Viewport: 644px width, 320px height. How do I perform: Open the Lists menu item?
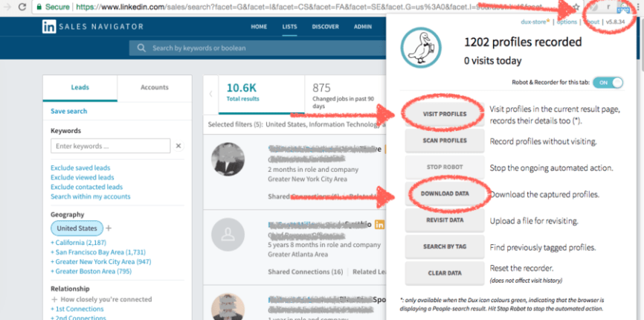pos(289,27)
